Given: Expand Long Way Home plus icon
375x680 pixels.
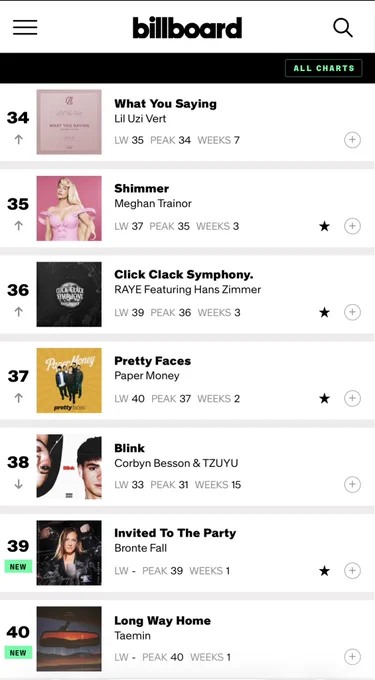Looking at the screenshot, I should (x=352, y=657).
